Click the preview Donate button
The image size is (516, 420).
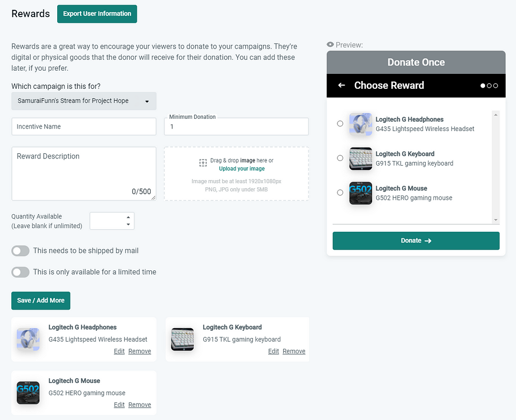point(416,240)
